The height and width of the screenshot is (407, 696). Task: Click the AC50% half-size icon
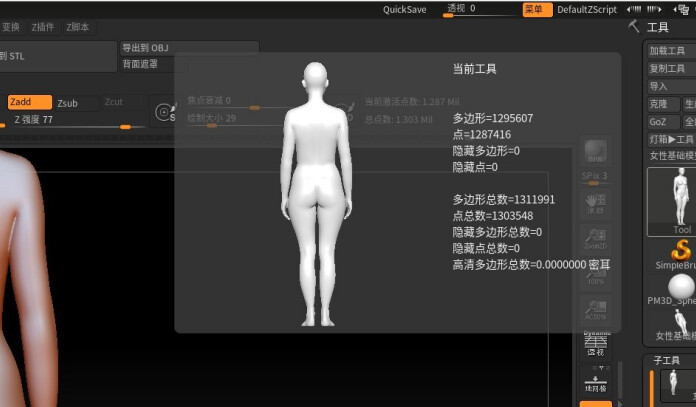pos(596,310)
